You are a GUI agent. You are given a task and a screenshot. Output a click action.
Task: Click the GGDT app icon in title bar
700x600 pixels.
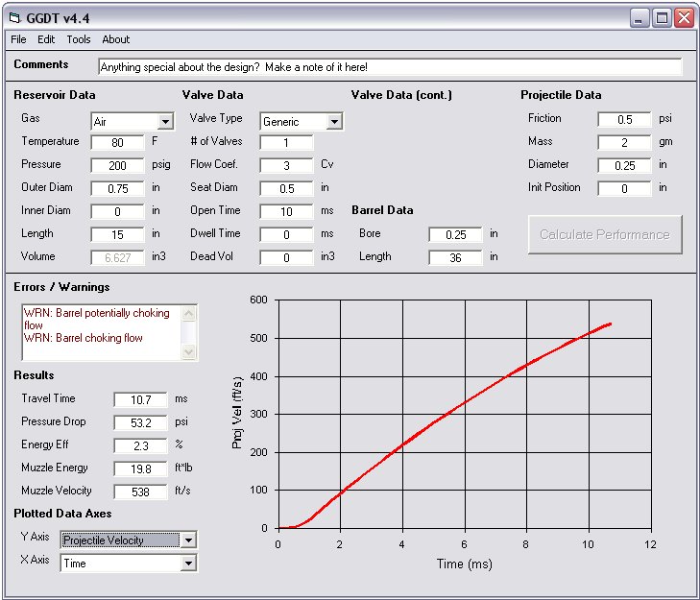(x=14, y=17)
